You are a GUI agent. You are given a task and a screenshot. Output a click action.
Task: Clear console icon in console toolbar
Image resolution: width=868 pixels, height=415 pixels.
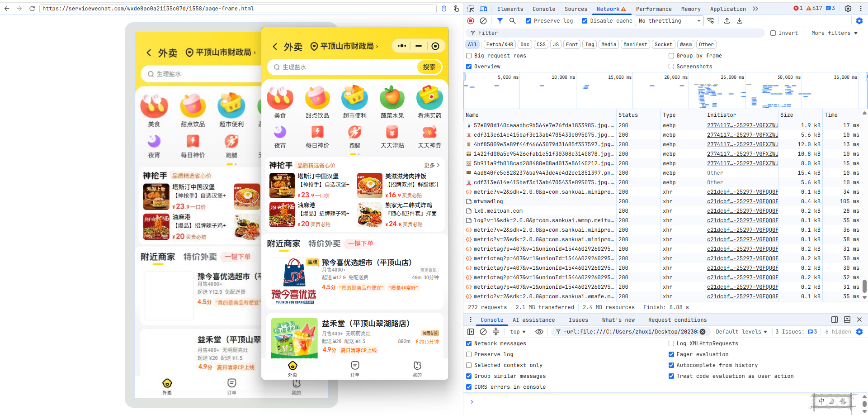click(x=483, y=332)
